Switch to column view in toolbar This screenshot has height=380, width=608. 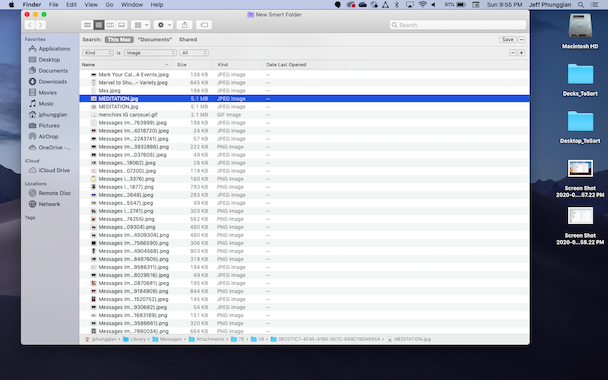110,25
